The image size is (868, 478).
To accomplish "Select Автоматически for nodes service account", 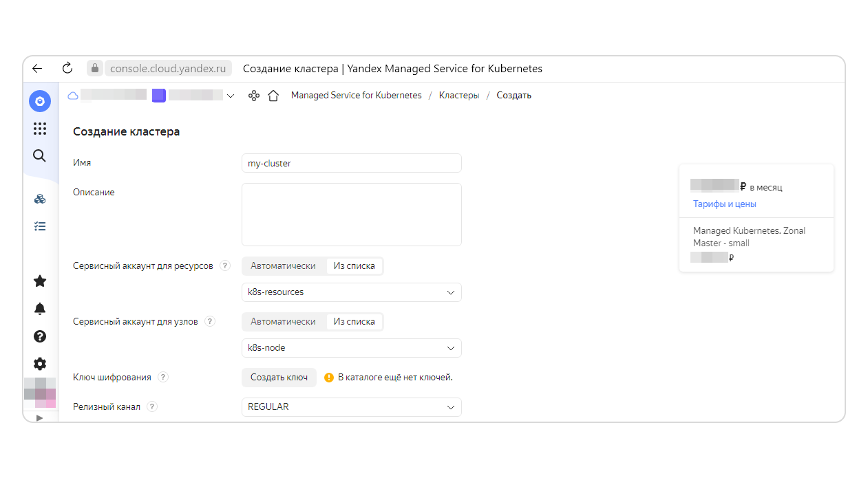I will tap(284, 321).
